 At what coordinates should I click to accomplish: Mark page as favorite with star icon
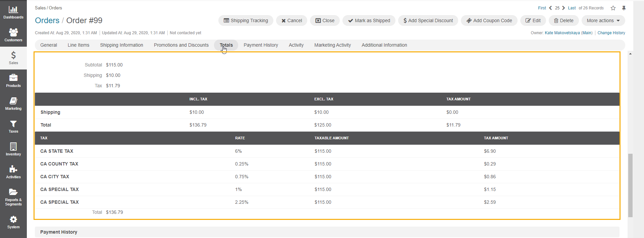coord(613,8)
